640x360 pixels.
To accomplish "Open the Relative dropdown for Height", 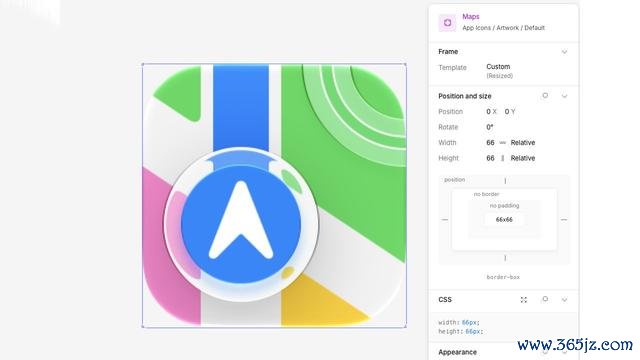I will coord(523,158).
